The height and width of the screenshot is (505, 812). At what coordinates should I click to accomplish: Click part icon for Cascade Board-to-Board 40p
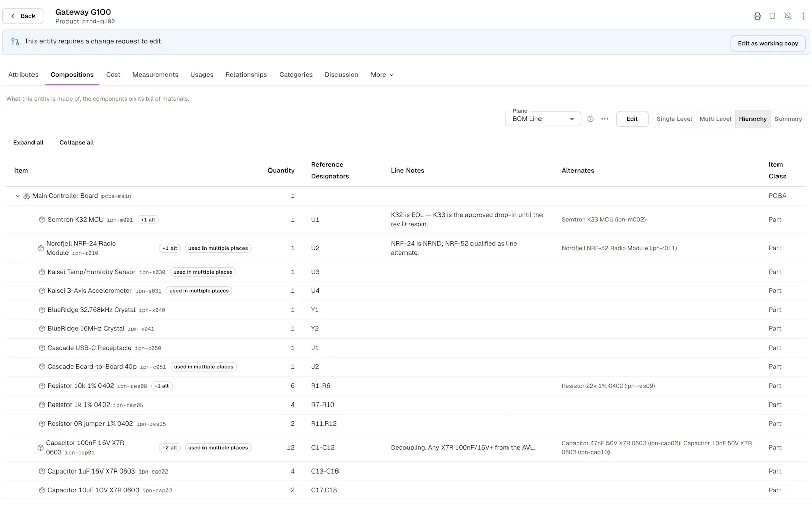(x=42, y=367)
